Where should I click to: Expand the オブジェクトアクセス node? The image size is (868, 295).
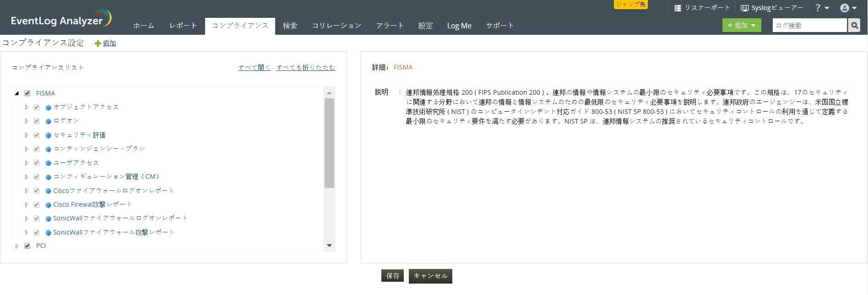pos(26,107)
